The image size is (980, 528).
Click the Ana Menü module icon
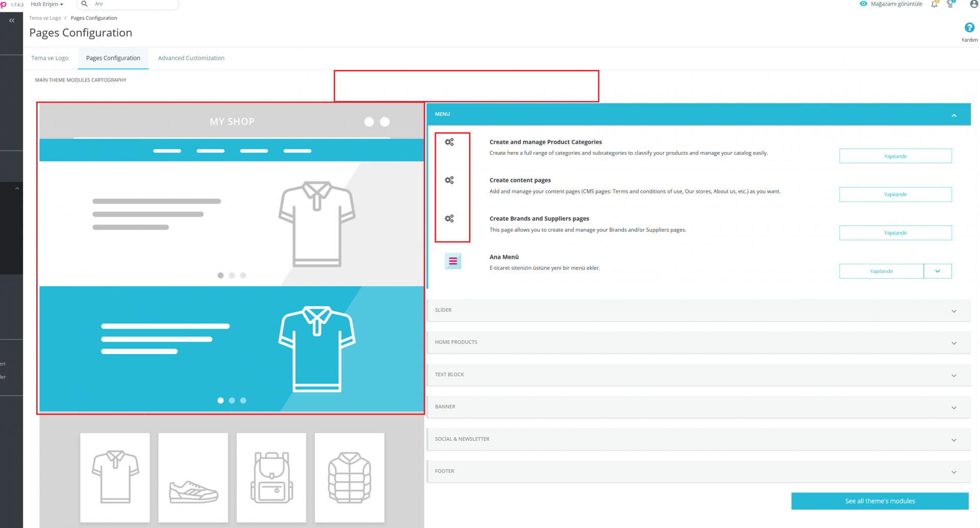(453, 261)
